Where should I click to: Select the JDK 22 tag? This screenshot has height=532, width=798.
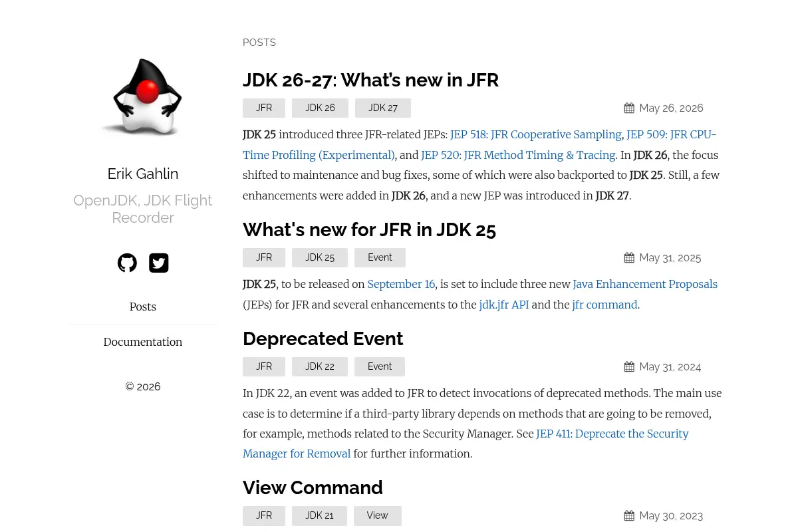pyautogui.click(x=320, y=366)
